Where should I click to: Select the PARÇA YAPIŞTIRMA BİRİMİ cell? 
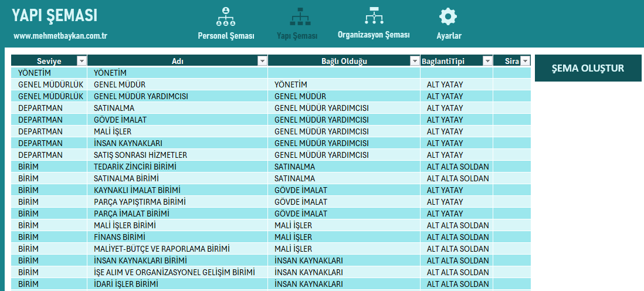pos(178,202)
